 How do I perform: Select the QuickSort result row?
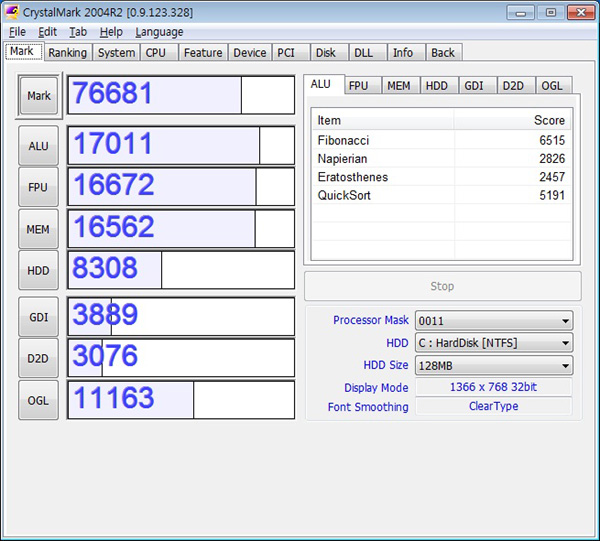pyautogui.click(x=442, y=195)
